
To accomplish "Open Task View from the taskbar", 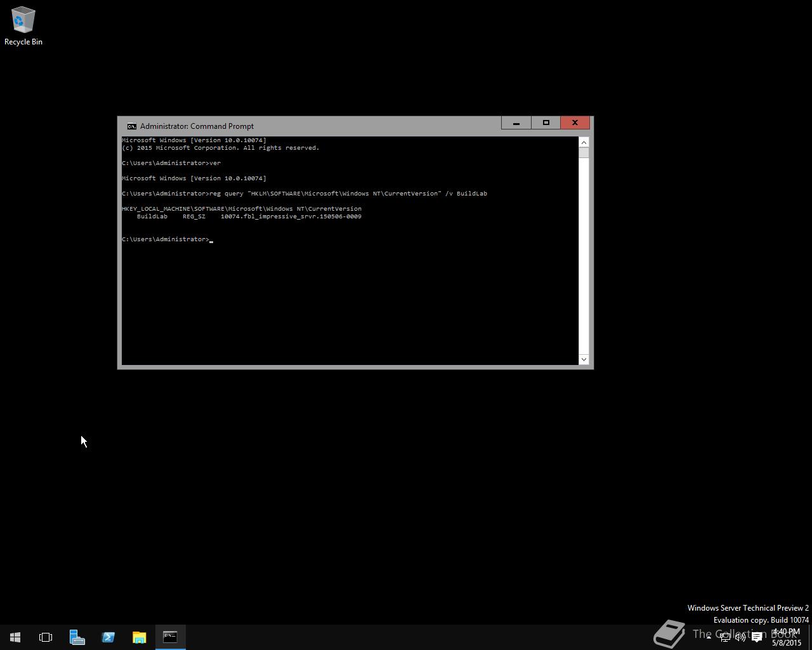I will (x=46, y=637).
